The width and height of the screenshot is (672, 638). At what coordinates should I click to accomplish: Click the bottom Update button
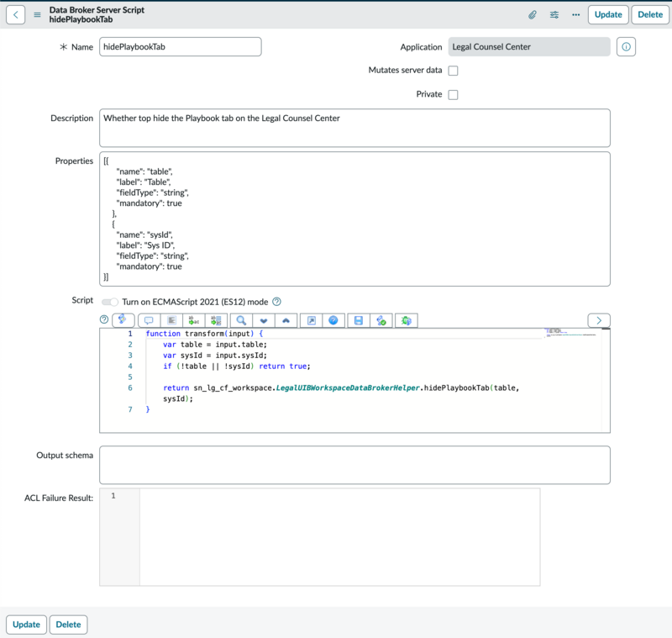(26, 625)
